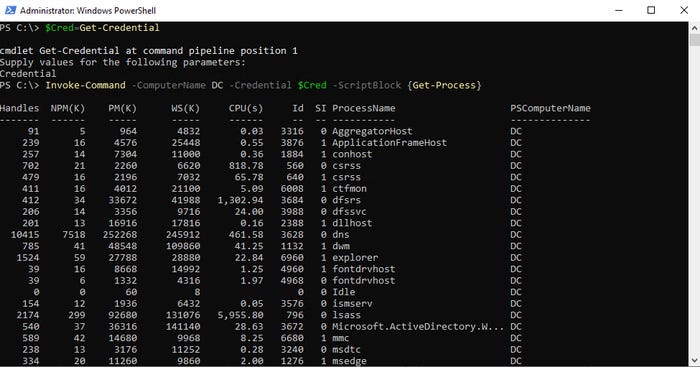Click WS value '245912' in dns row
The width and height of the screenshot is (700, 367).
tap(183, 235)
